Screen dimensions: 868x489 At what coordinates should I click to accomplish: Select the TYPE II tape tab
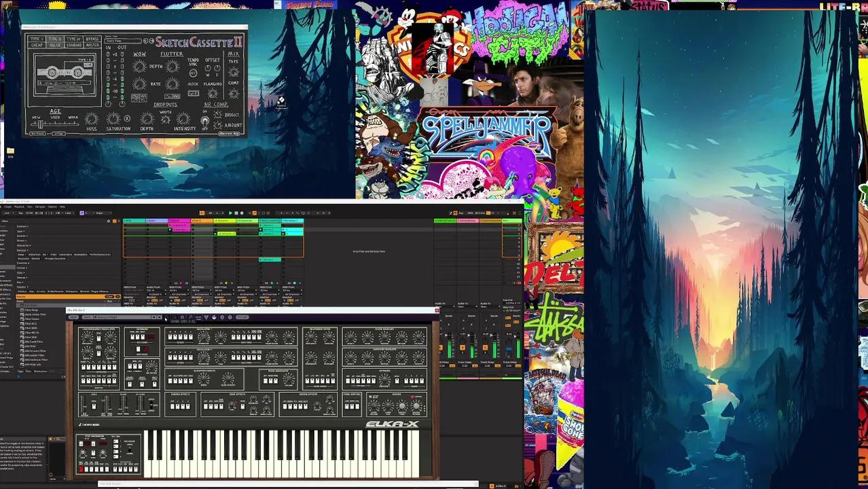pyautogui.click(x=55, y=39)
